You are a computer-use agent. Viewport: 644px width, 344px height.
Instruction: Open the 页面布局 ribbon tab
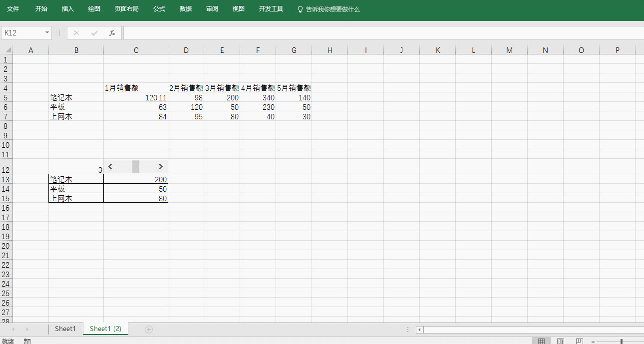click(x=126, y=9)
